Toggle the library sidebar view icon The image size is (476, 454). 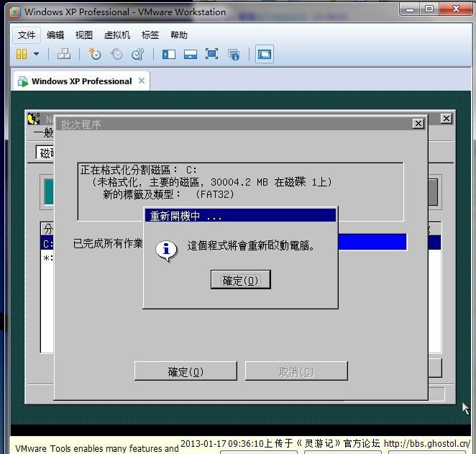[169, 54]
